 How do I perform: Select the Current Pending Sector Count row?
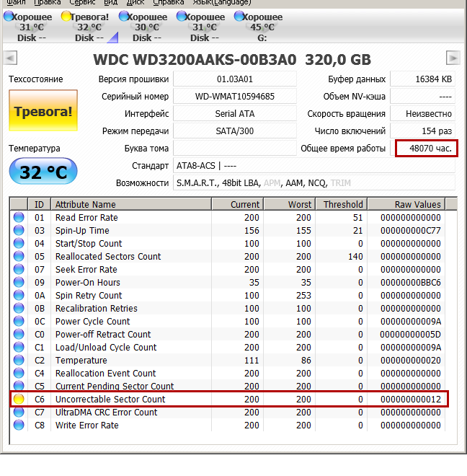[x=228, y=386]
